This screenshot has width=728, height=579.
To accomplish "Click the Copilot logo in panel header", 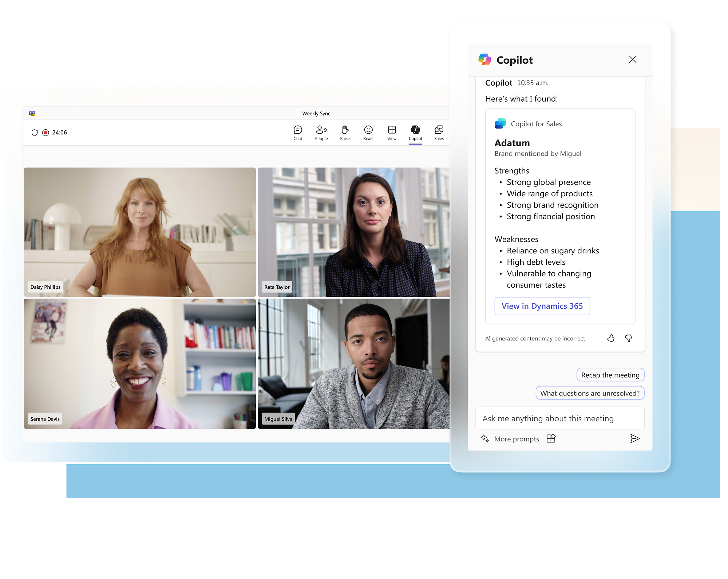I will pyautogui.click(x=485, y=59).
